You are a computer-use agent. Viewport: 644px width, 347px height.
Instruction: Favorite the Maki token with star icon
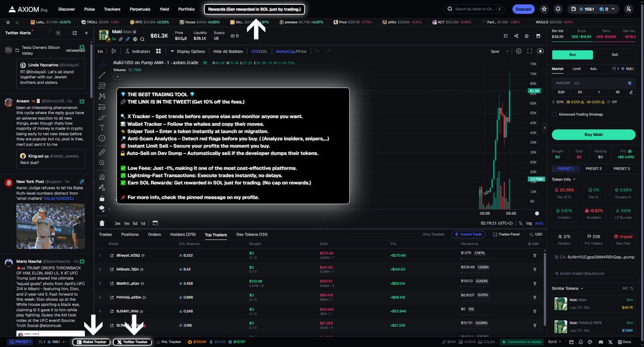point(525,36)
